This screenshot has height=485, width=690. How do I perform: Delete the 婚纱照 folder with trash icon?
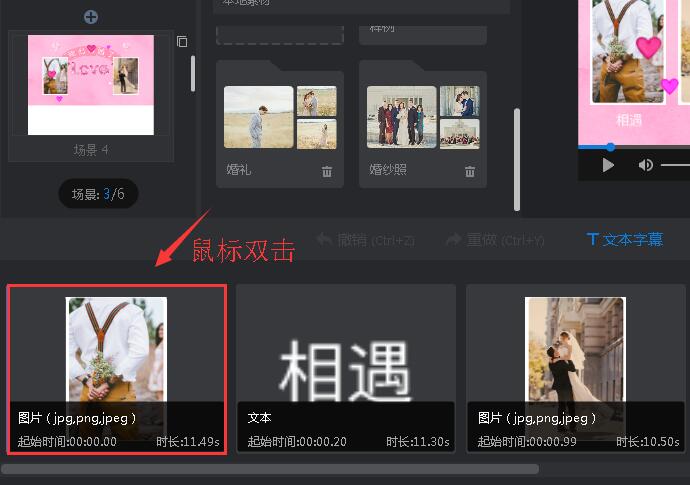click(x=470, y=171)
